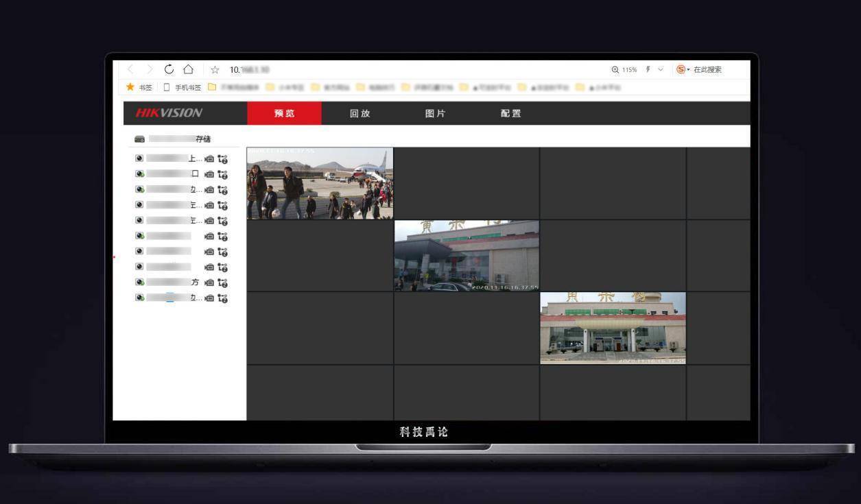Select the camera lens icon of the second channel

pyautogui.click(x=139, y=174)
